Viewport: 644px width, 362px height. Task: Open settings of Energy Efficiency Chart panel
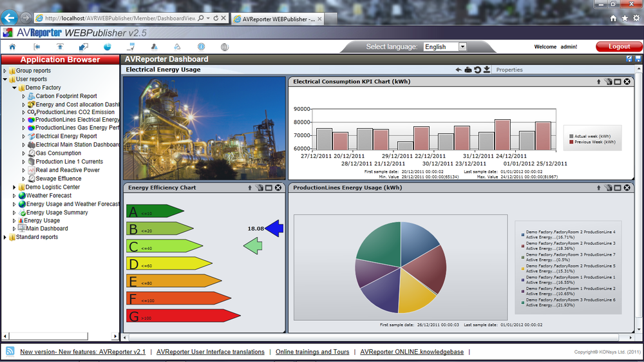point(260,188)
